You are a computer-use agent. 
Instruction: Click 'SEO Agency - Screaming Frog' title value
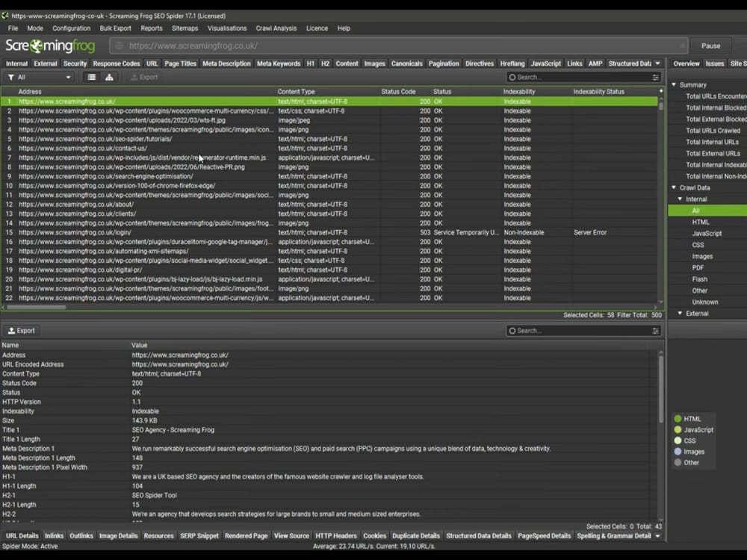point(173,429)
